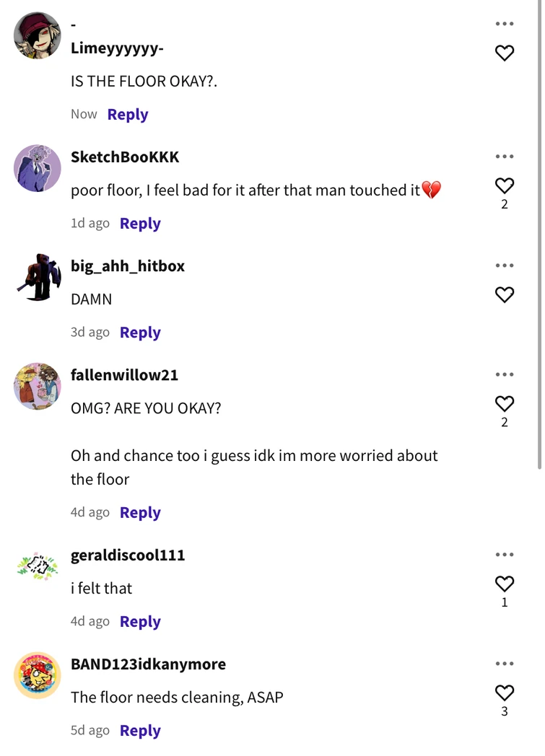545x756 pixels.
Task: Open three-dot menu on geraldiscool111's comment
Action: pos(505,555)
